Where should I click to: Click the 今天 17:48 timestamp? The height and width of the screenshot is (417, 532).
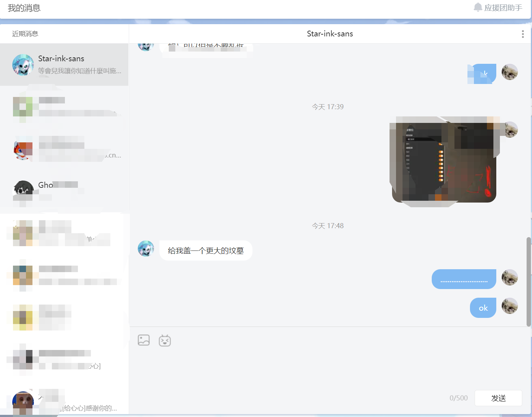pyautogui.click(x=328, y=226)
